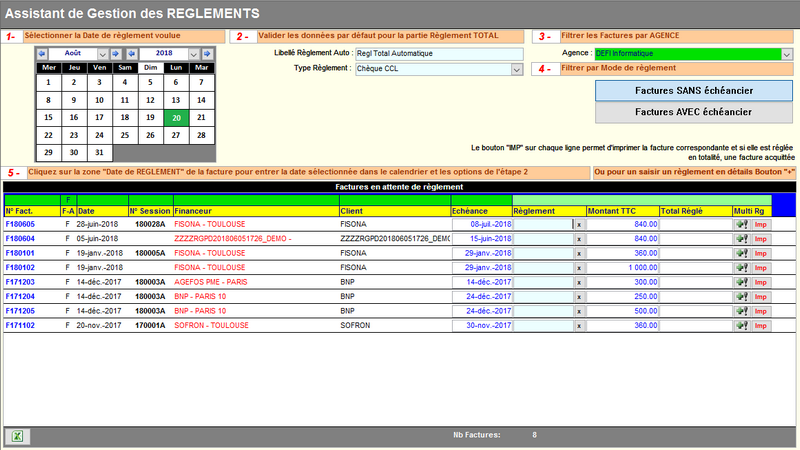Open the Agence dropdown list

[786, 54]
